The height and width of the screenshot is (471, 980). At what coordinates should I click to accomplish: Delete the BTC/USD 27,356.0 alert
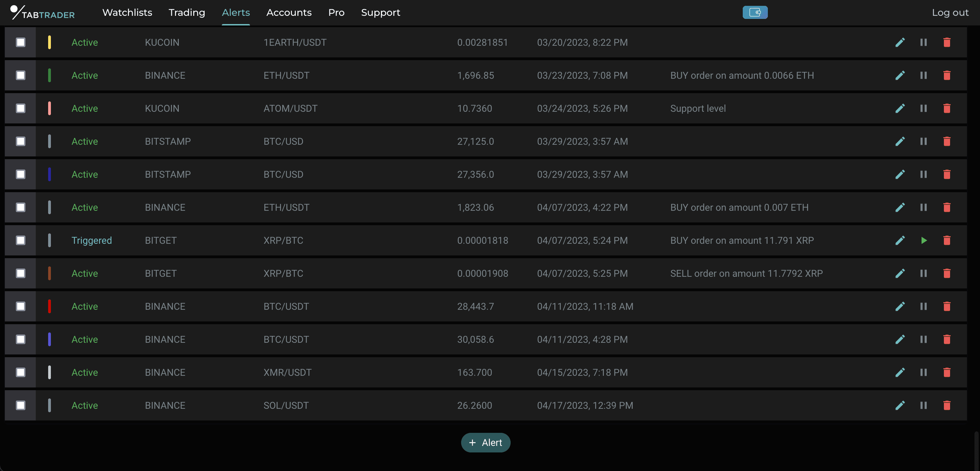(947, 174)
